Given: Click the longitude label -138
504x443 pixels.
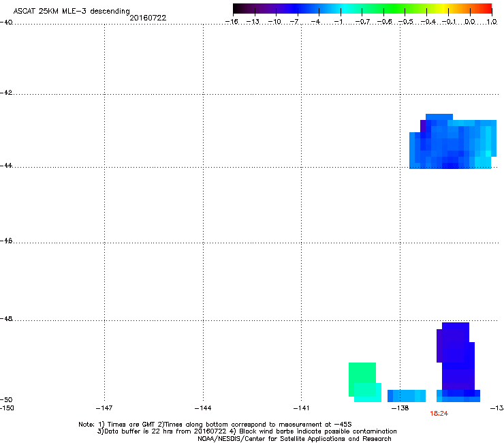Looking at the screenshot, I should (x=400, y=408).
